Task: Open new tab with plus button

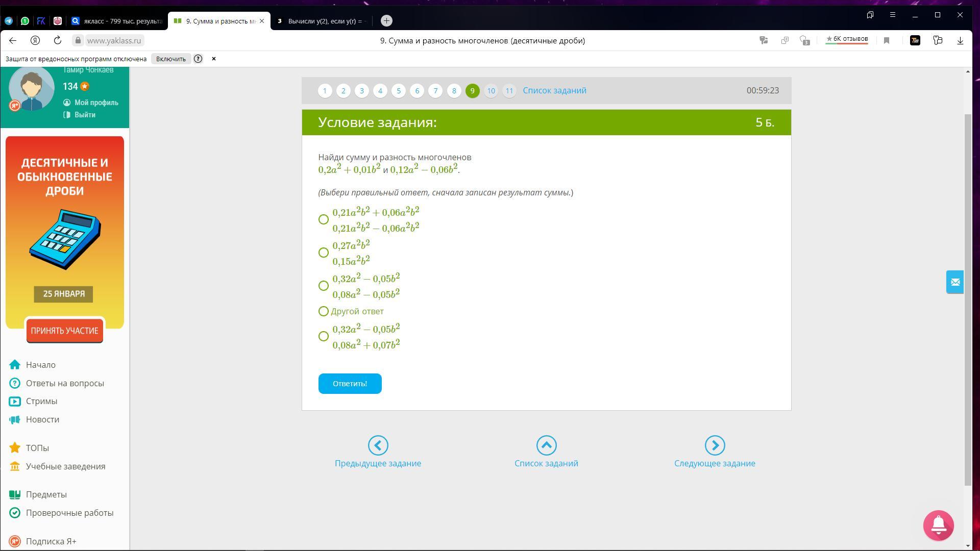Action: 386,20
